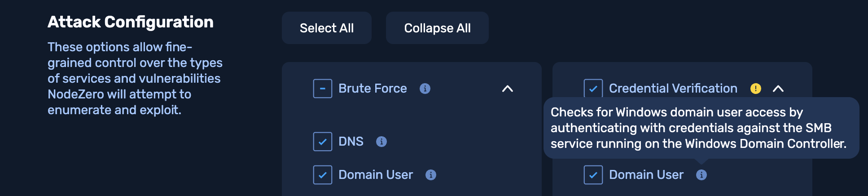Viewport: 868px width, 196px height.
Task: Uncheck the DNS checkbox
Action: tap(323, 142)
